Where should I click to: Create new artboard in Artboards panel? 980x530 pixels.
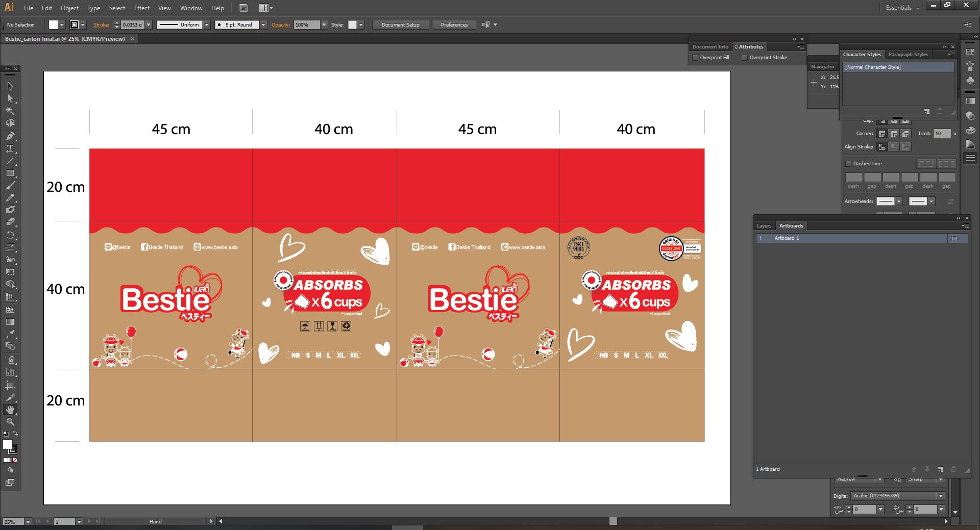[940, 469]
